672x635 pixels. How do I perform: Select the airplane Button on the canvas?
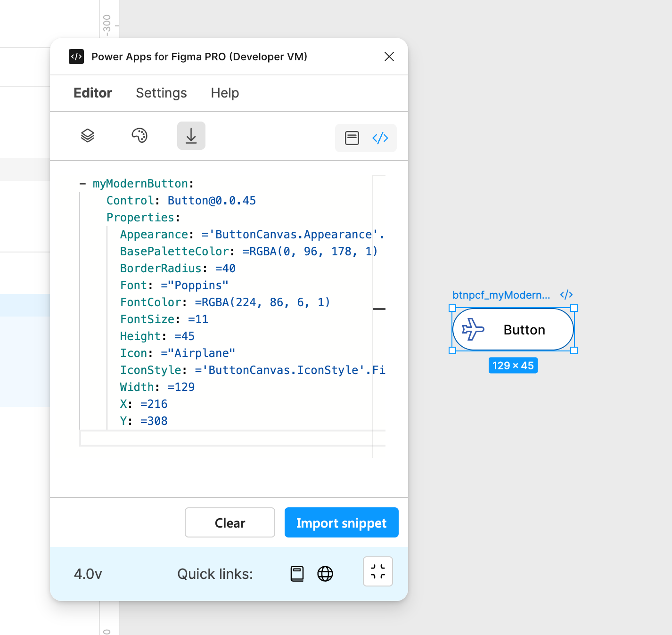pos(513,329)
